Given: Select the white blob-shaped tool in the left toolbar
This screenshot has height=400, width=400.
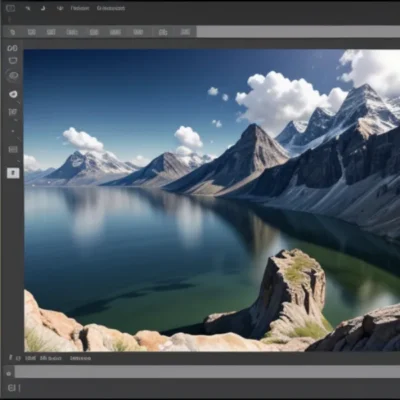Looking at the screenshot, I should (x=13, y=94).
